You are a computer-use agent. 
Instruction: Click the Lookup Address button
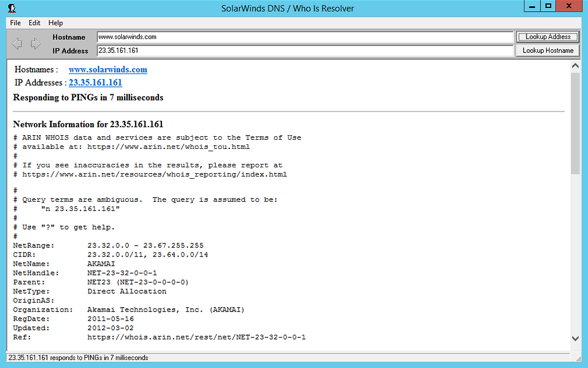click(548, 37)
